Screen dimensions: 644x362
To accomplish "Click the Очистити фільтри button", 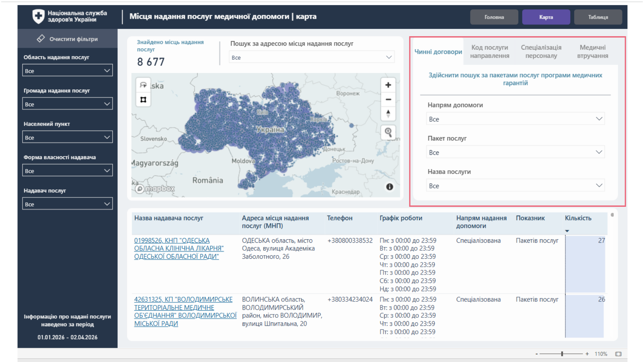I will 67,39.
